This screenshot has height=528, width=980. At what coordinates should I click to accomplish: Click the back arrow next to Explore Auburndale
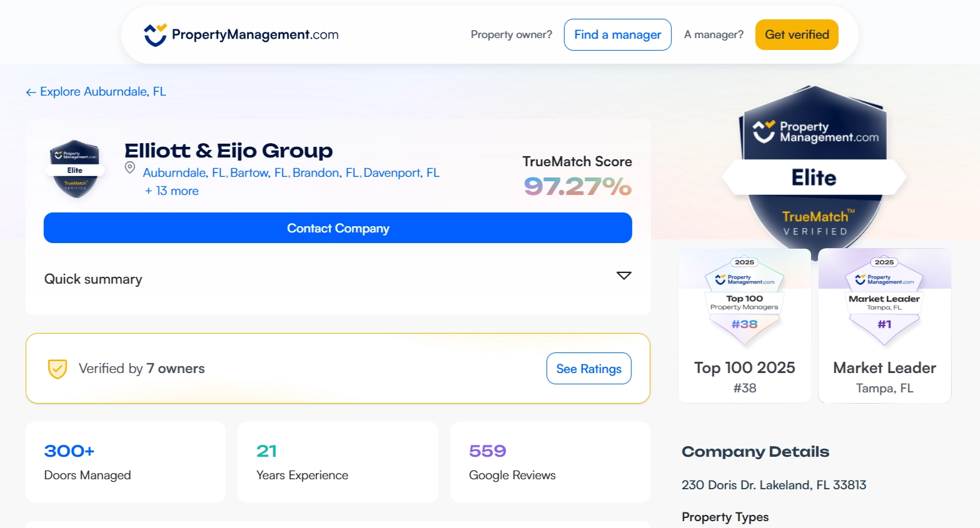tap(31, 92)
